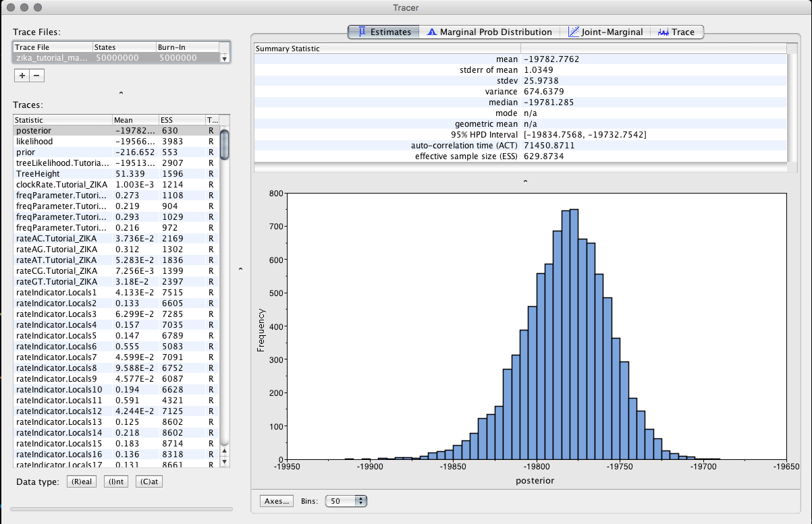Viewport: 812px width, 524px height.
Task: Open the Marginal Prob Distribution tab
Action: coord(490,32)
